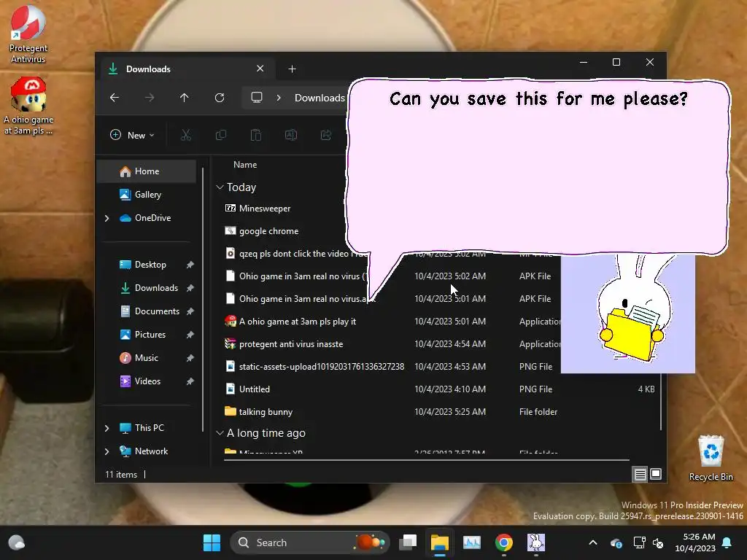Click the muted volume tray icon
This screenshot has height=560, width=747.
(658, 542)
